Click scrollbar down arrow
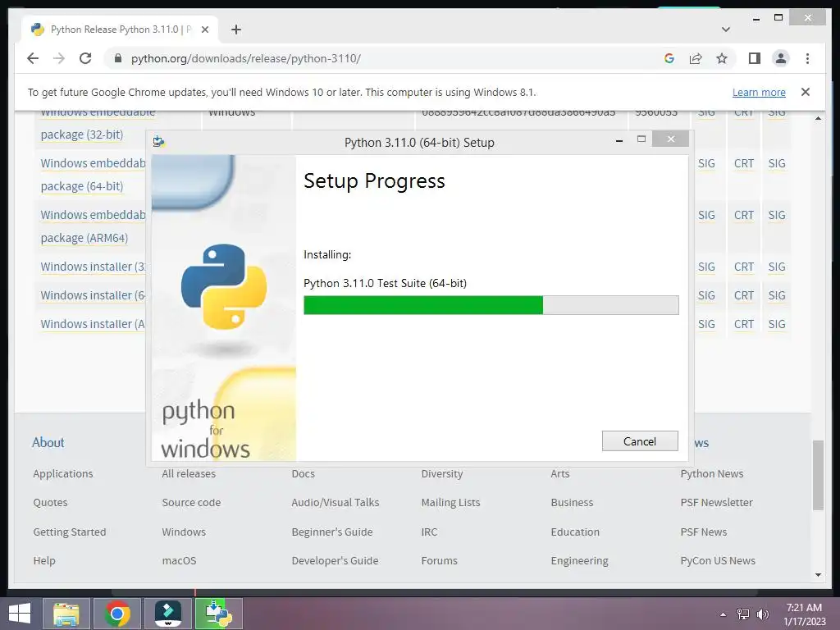 click(818, 575)
